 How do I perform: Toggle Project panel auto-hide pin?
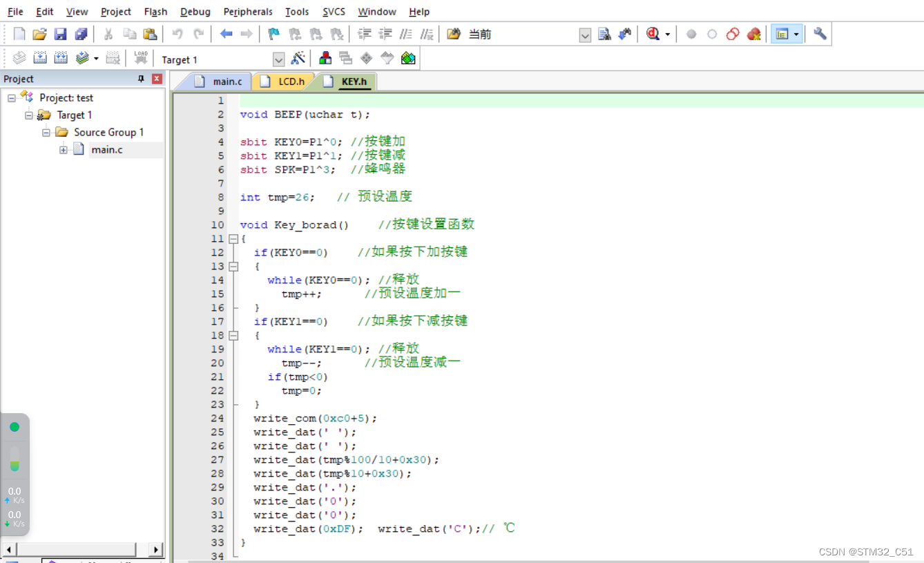142,79
